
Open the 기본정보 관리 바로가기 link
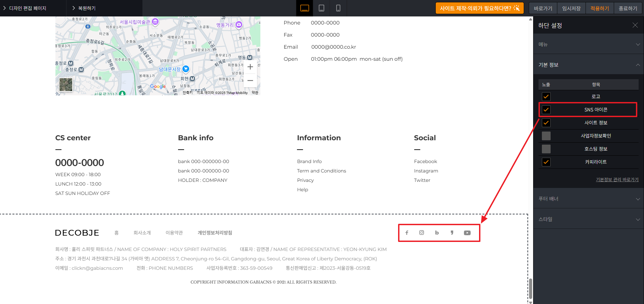click(617, 180)
